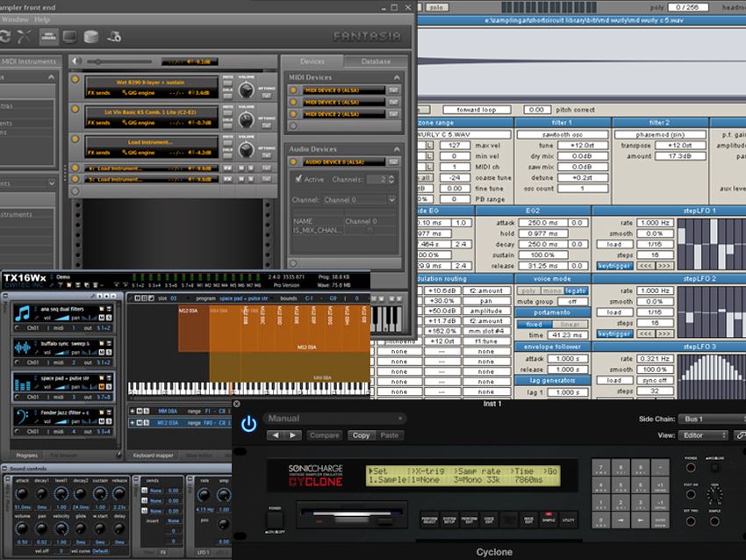
Task: Collapse the MIDI Devices section
Action: point(396,77)
